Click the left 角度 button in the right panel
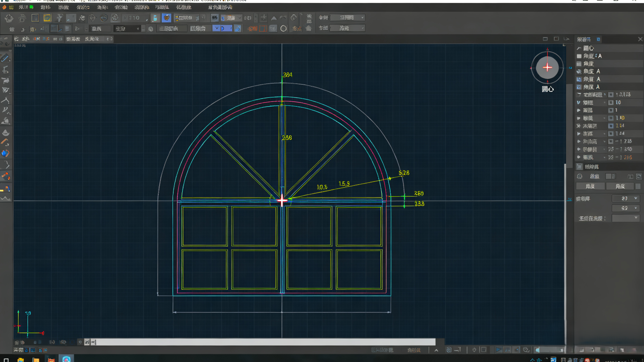Screen dimensions: 644x362 tap(590, 186)
